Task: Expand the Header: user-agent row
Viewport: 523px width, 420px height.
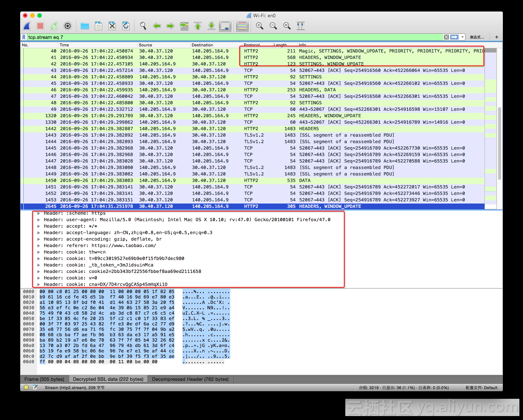Action: click(39, 220)
